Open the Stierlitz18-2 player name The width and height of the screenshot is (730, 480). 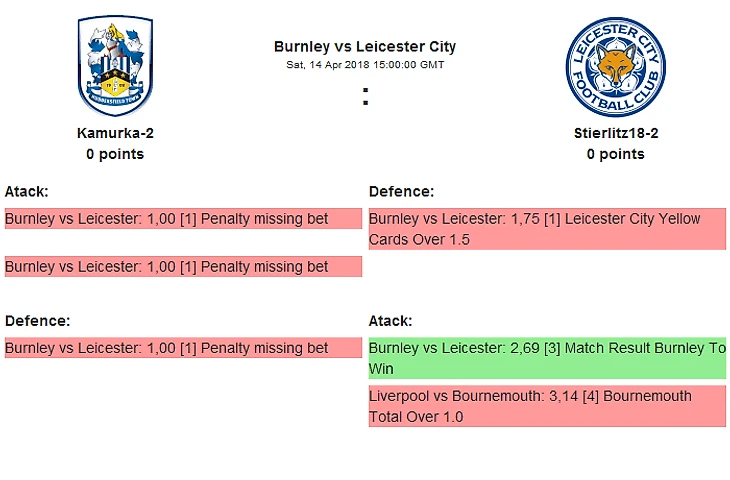tap(615, 133)
